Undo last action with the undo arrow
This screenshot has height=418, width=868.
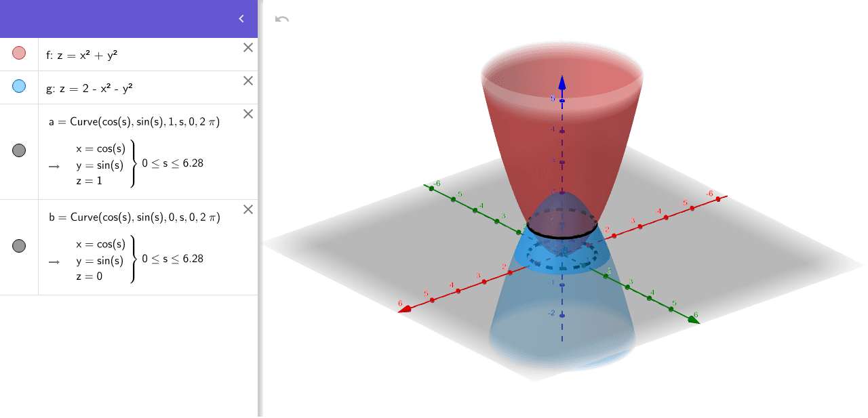[282, 19]
